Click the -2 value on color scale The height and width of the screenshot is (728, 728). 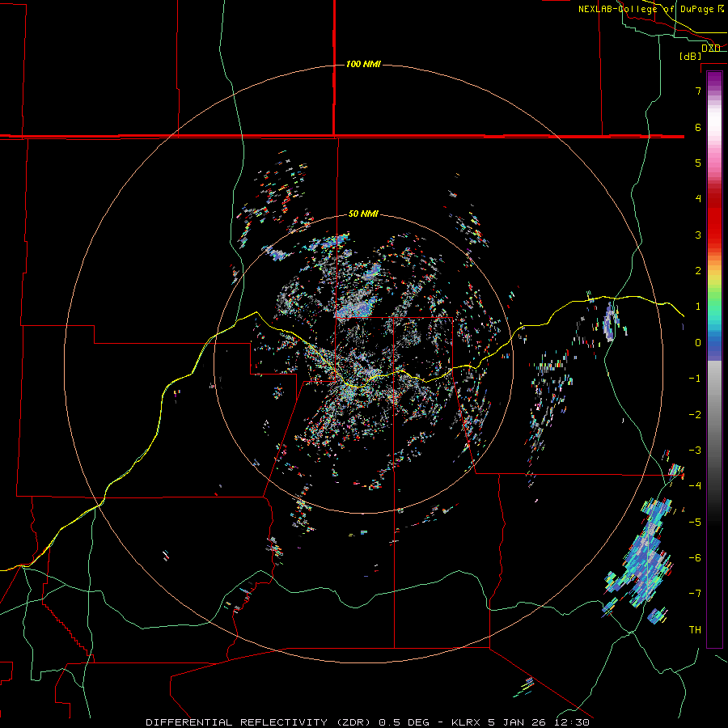click(695, 415)
